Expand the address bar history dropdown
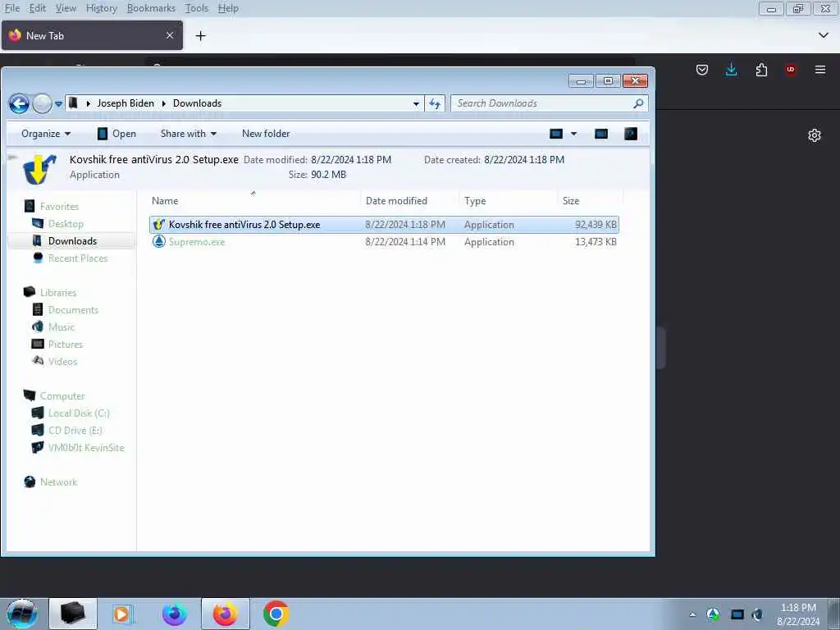This screenshot has width=840, height=630. [416, 104]
